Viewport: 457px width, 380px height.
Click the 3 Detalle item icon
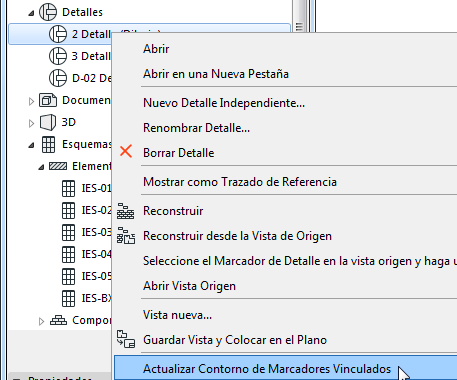(58, 56)
